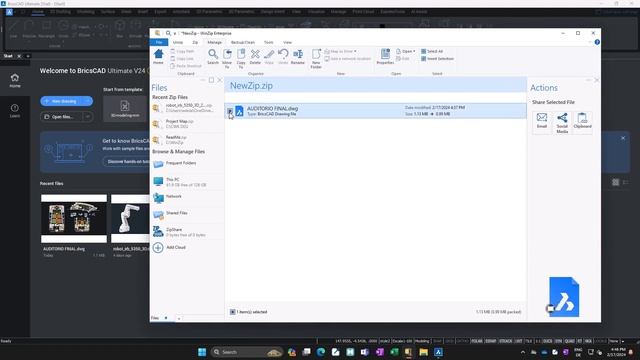Image resolution: width=640 pixels, height=360 pixels.
Task: Toggle STRACK in the BricsCAD status bar
Action: pos(505,341)
